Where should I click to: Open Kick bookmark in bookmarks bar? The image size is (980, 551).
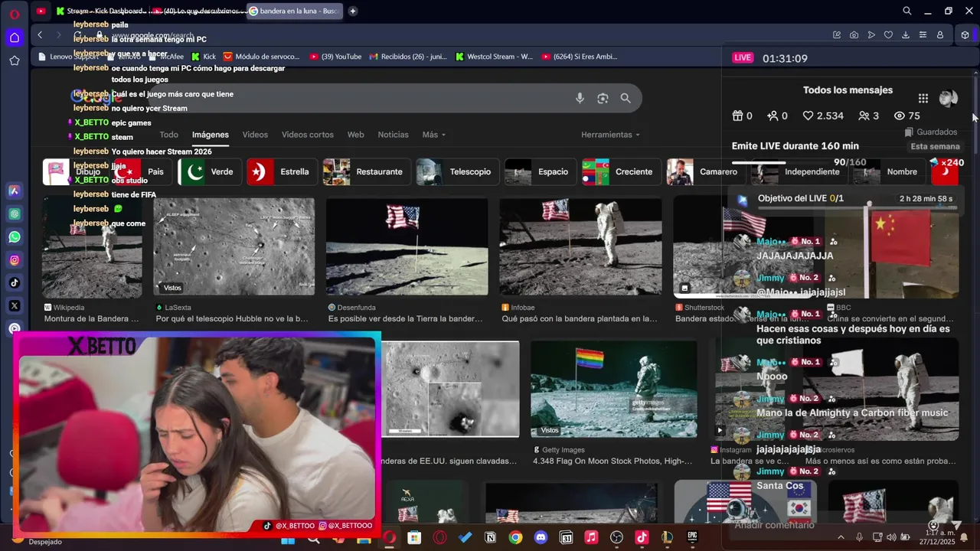[x=204, y=57]
